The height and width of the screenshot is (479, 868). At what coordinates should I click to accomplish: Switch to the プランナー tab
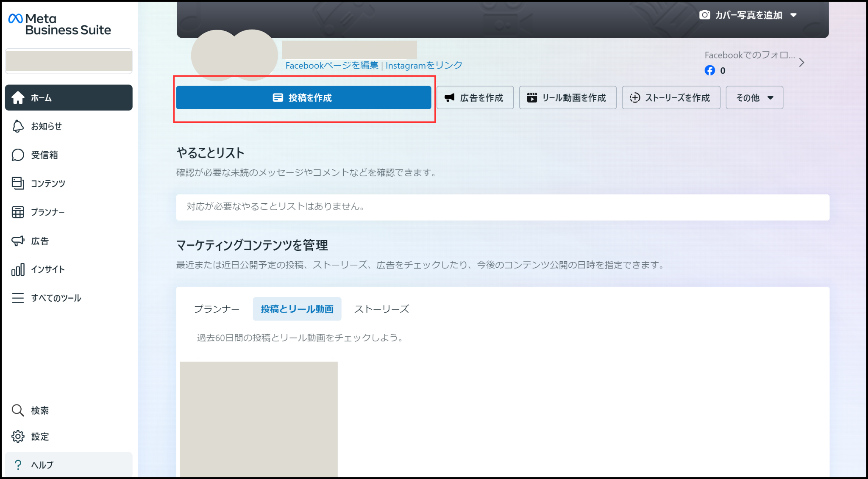(x=217, y=309)
